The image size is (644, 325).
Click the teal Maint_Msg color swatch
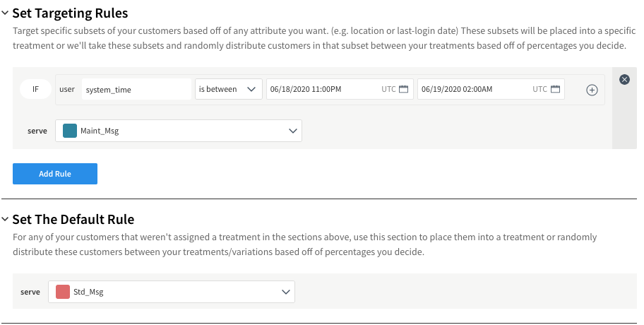pos(70,131)
